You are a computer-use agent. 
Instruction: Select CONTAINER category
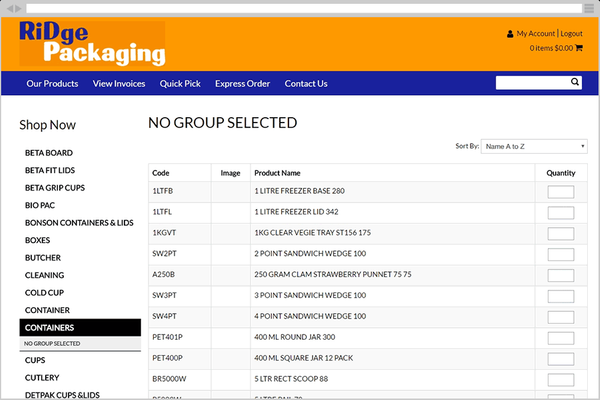point(47,310)
